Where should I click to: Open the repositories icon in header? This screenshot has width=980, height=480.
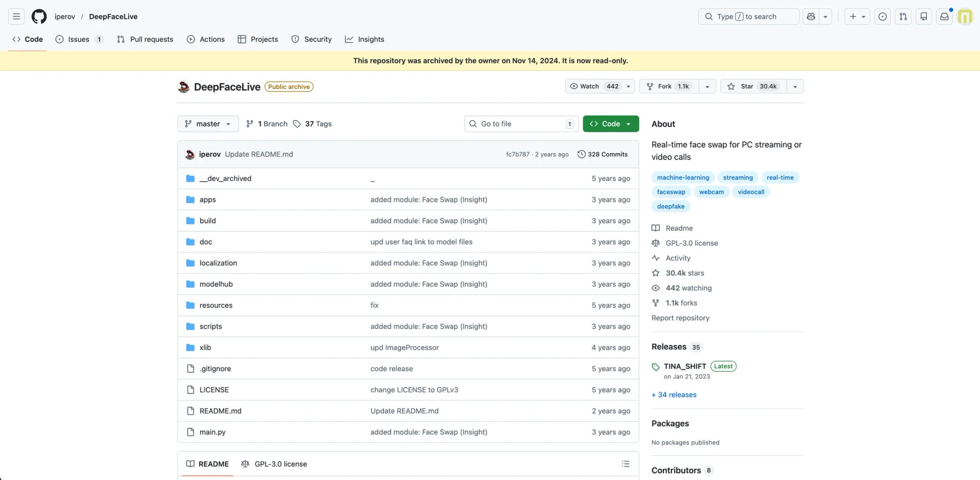[924, 16]
